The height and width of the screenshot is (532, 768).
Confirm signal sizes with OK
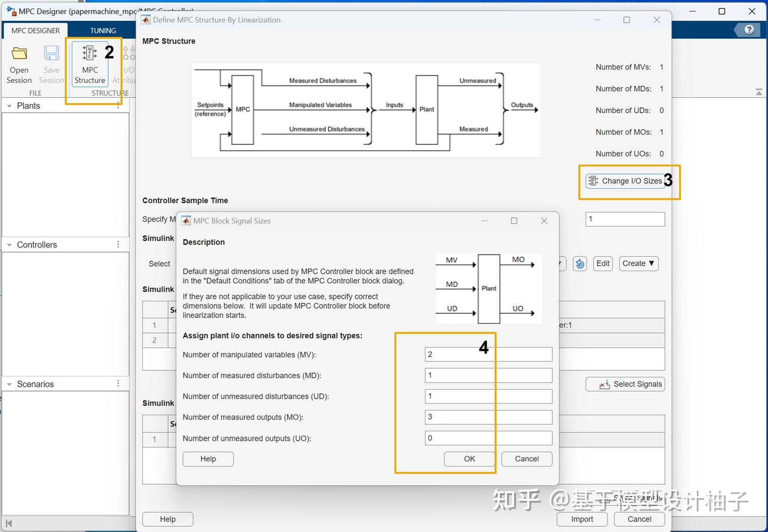pyautogui.click(x=469, y=459)
